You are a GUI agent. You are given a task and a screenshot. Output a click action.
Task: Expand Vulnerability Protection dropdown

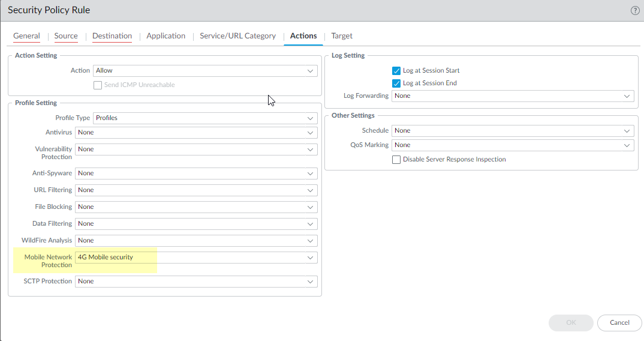click(x=195, y=149)
